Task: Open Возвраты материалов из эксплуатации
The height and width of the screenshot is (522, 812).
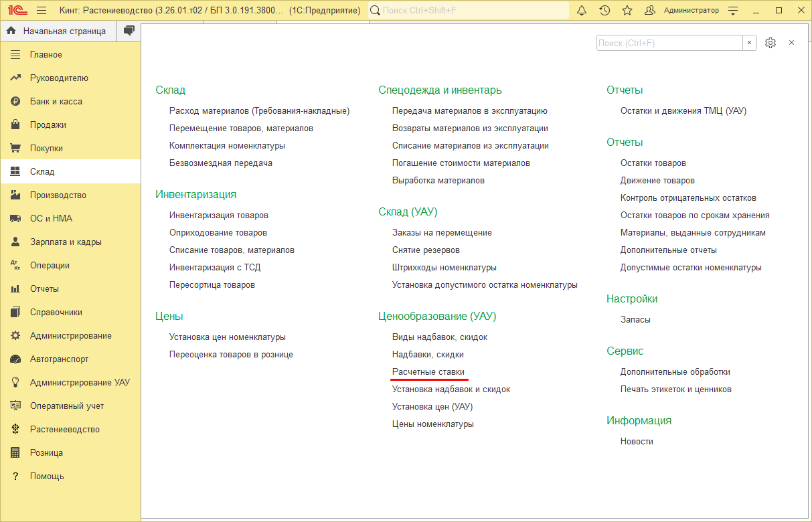Action: (470, 128)
